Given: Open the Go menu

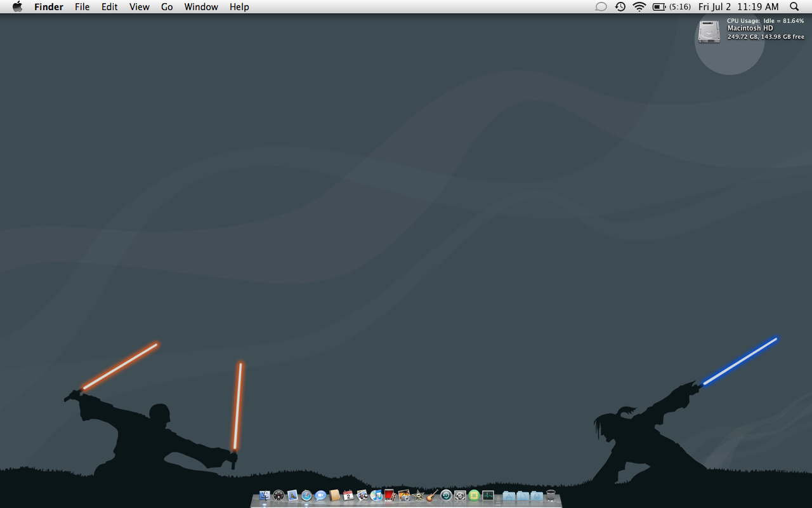Looking at the screenshot, I should [167, 7].
